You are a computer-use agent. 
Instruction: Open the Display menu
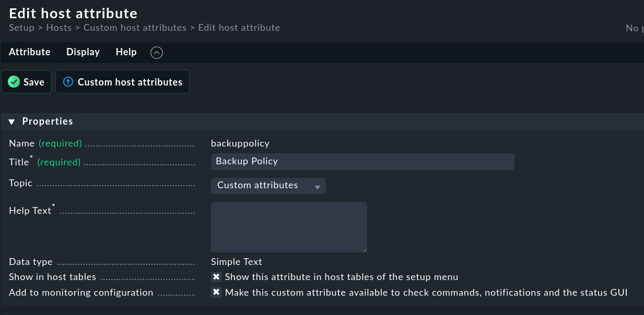click(83, 52)
